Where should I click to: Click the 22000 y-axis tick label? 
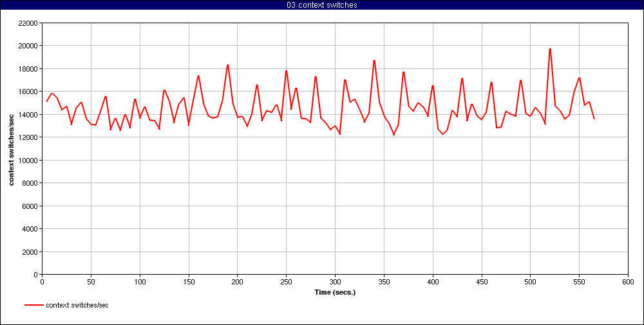point(28,23)
